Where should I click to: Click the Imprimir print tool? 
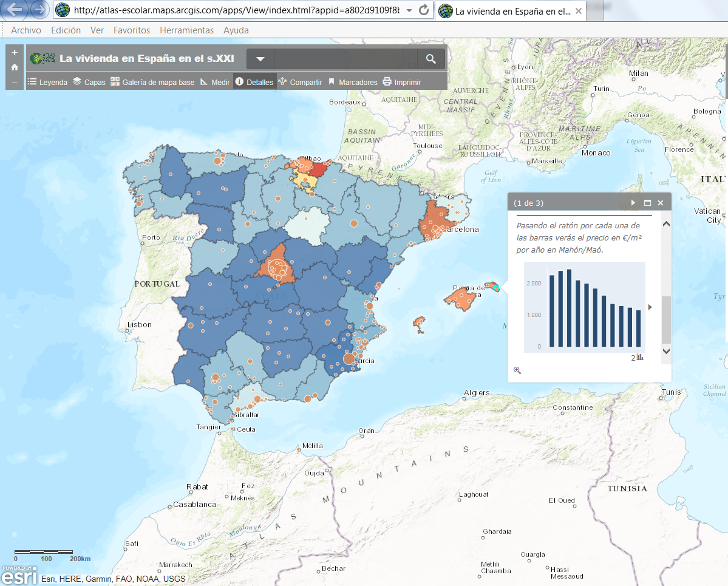(402, 82)
